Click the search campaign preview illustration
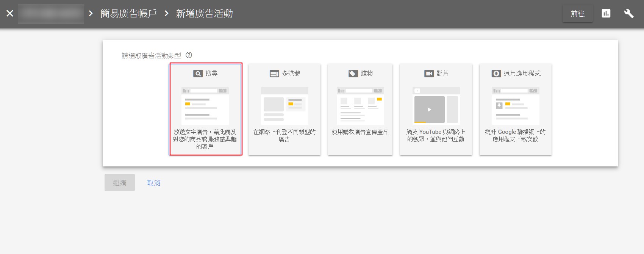644x254 pixels. pyautogui.click(x=205, y=105)
